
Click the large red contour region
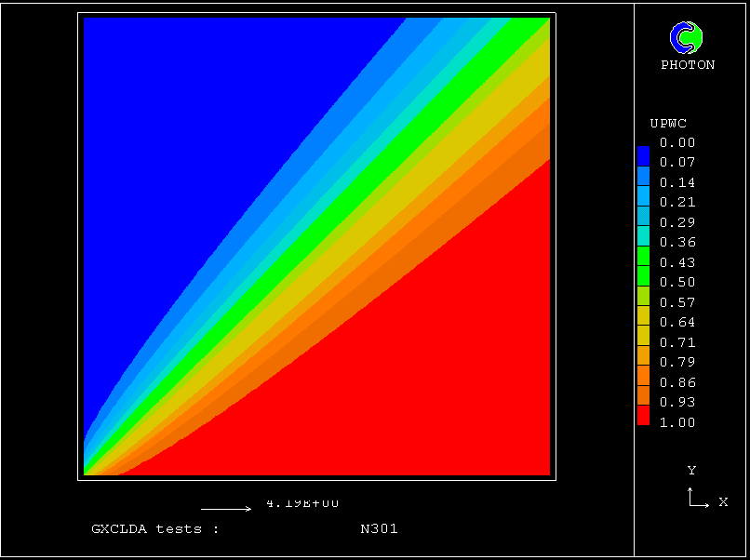[x=419, y=391]
